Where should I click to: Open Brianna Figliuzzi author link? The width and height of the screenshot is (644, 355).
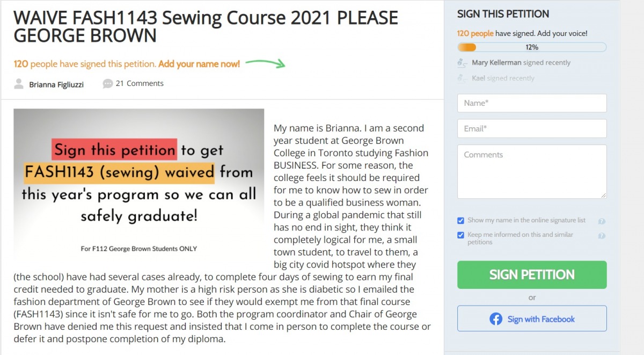(x=56, y=84)
